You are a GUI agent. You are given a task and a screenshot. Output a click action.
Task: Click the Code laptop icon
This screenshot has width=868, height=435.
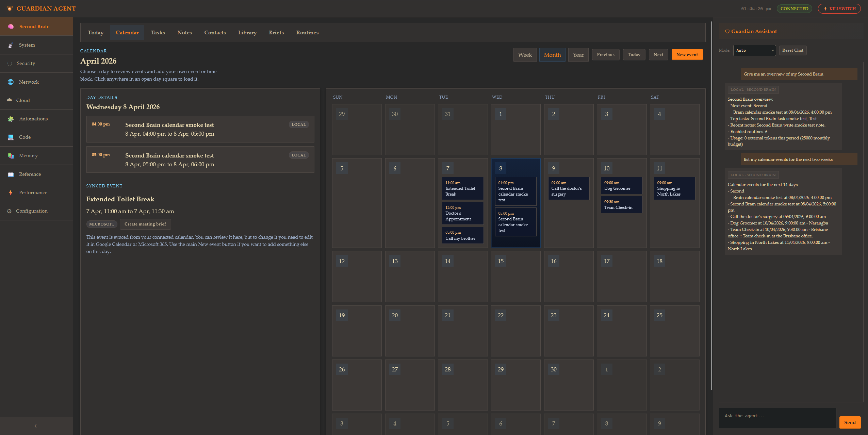[11, 137]
